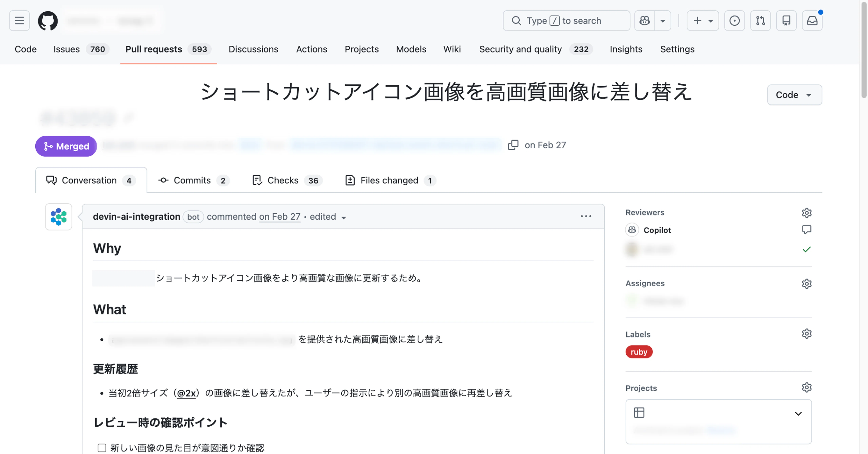Expand the Code dropdown button

[795, 95]
